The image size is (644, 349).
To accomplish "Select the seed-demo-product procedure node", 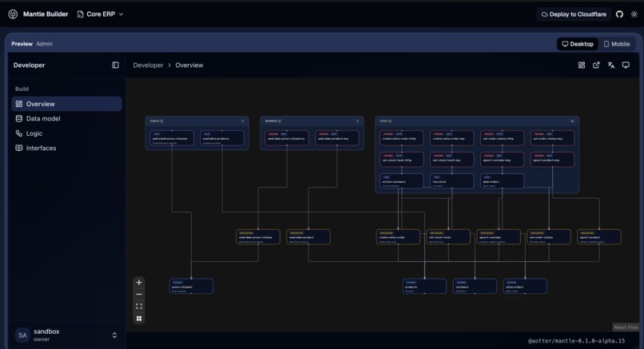I will 308,237.
